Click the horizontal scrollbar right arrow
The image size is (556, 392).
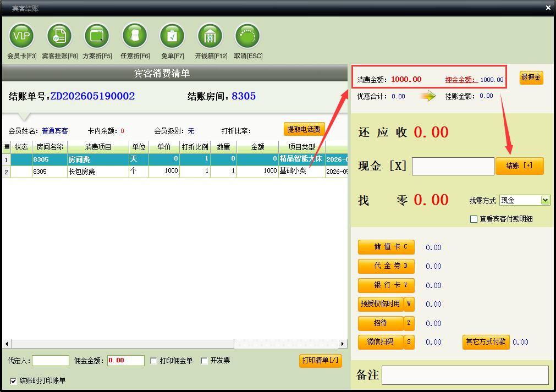(x=342, y=344)
